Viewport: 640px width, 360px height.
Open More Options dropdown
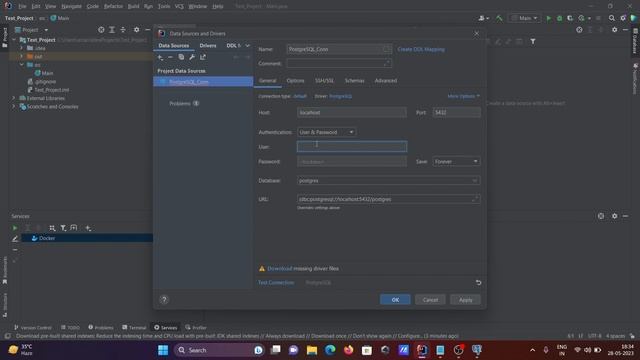tap(464, 96)
